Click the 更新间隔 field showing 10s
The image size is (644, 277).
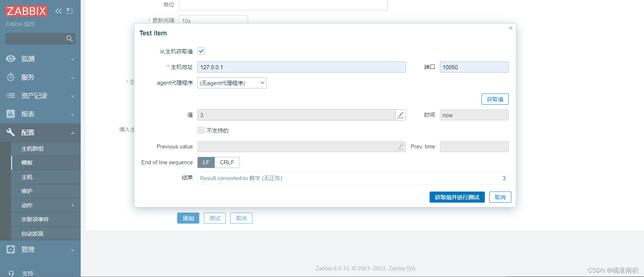tap(213, 20)
